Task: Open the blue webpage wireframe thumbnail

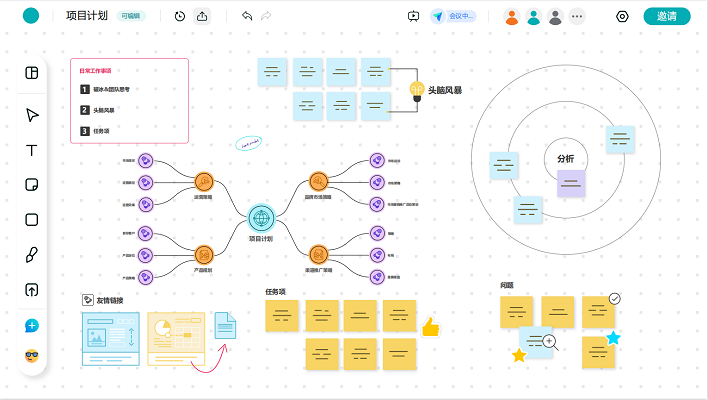Action: pyautogui.click(x=111, y=339)
